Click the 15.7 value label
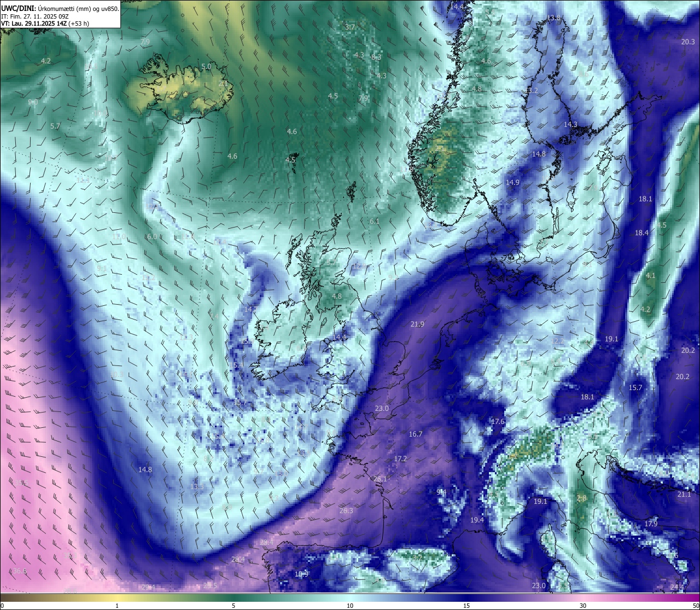700x610 pixels. point(635,387)
